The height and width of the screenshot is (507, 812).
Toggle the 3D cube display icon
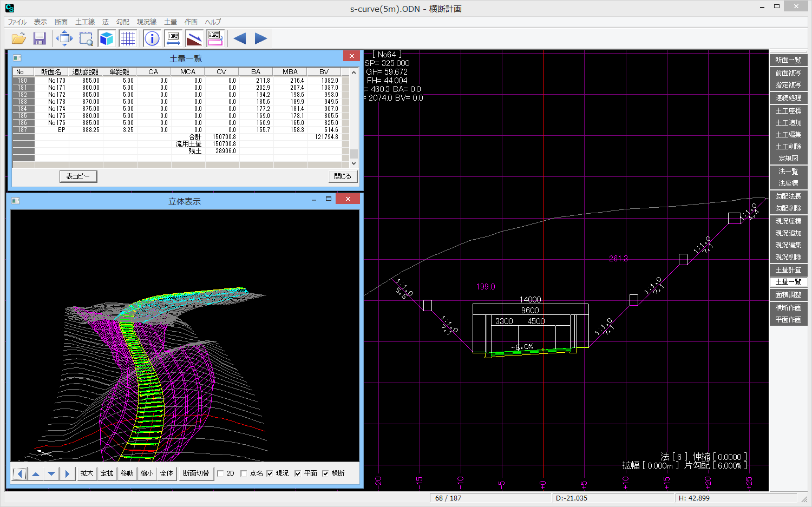[x=107, y=38]
